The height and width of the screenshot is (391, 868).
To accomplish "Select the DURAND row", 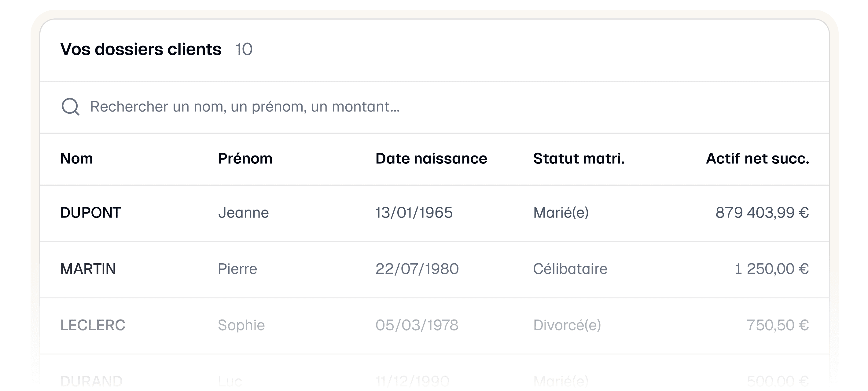I will [91, 381].
